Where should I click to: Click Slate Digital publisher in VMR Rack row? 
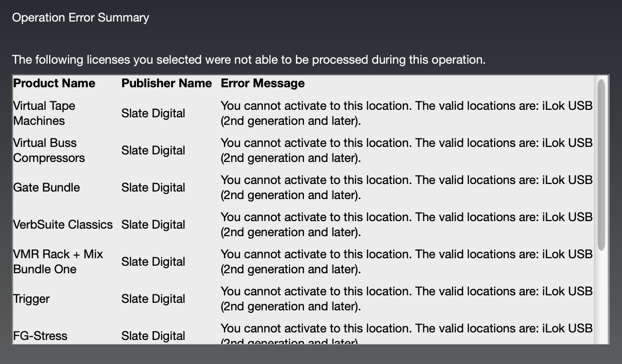click(x=153, y=262)
